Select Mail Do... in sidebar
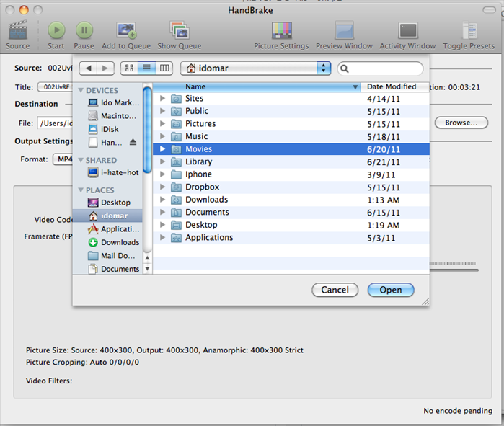The image size is (504, 426). point(108,256)
